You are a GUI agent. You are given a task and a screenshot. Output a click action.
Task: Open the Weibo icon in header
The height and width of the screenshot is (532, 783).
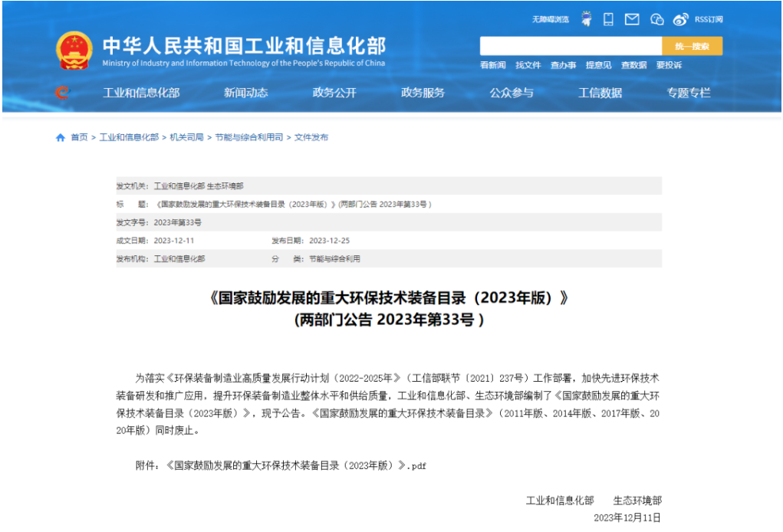tap(680, 19)
